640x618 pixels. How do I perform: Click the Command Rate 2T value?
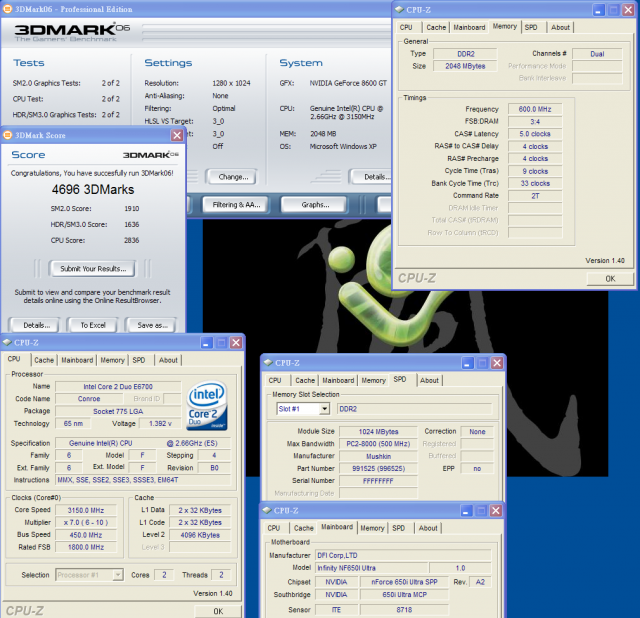click(535, 196)
